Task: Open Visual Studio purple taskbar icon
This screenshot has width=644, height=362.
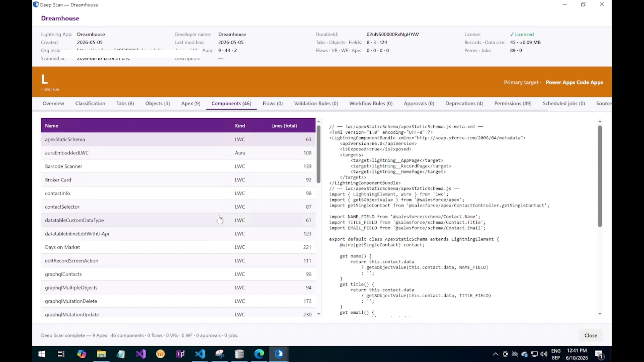Action: click(x=141, y=354)
